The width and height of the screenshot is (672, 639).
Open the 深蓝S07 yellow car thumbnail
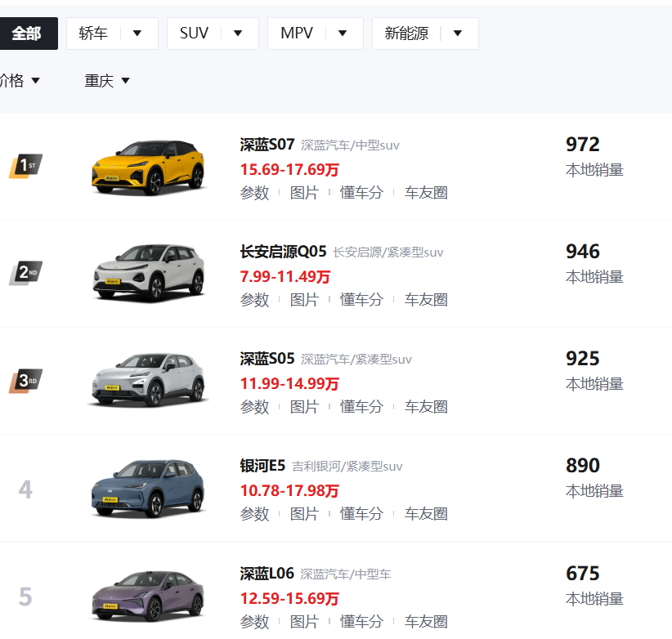pyautogui.click(x=148, y=167)
